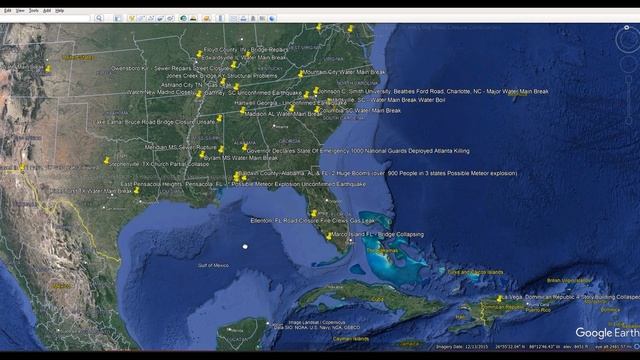This screenshot has width=640, height=360.
Task: Click the 'Turks and Caicos Islands' label
Action: point(475,272)
